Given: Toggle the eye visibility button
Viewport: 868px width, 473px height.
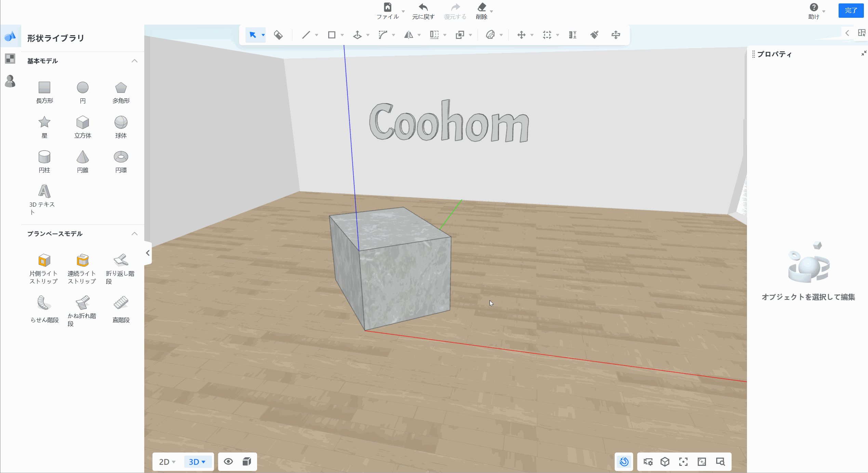Looking at the screenshot, I should pyautogui.click(x=228, y=462).
